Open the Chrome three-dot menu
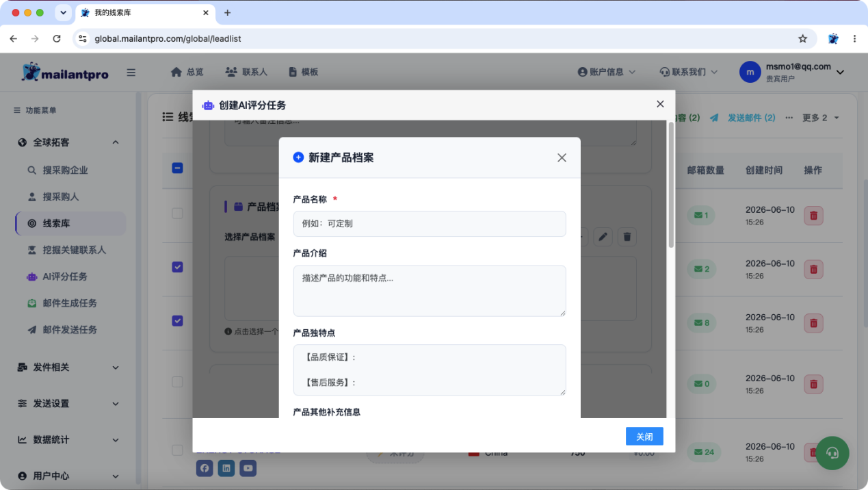This screenshot has height=490, width=868. click(855, 39)
